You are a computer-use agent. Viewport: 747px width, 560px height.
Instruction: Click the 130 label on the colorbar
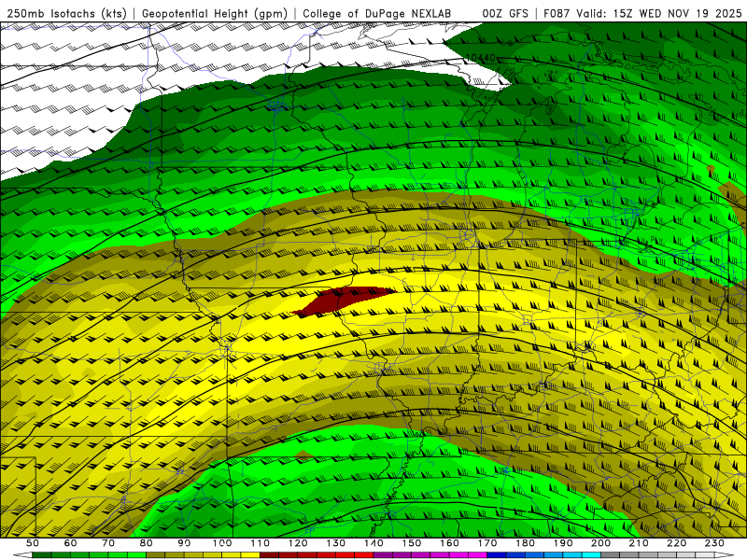[336, 543]
